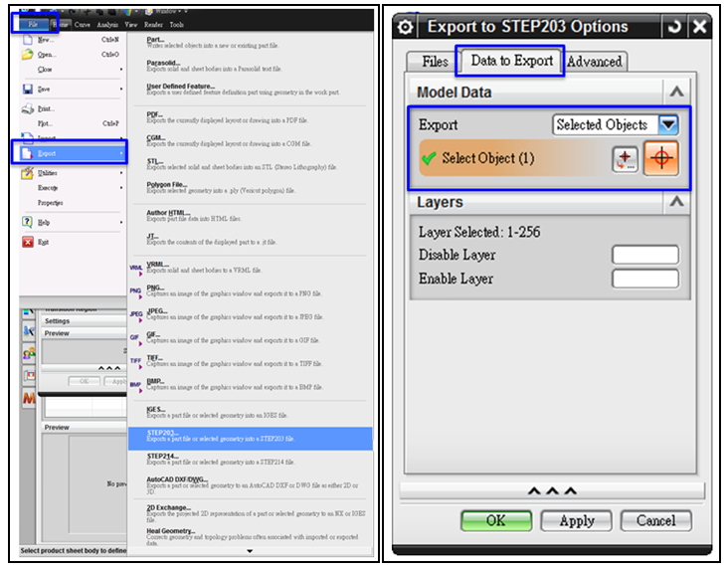Click the Disable Layer input field
The image size is (728, 569).
(x=644, y=255)
